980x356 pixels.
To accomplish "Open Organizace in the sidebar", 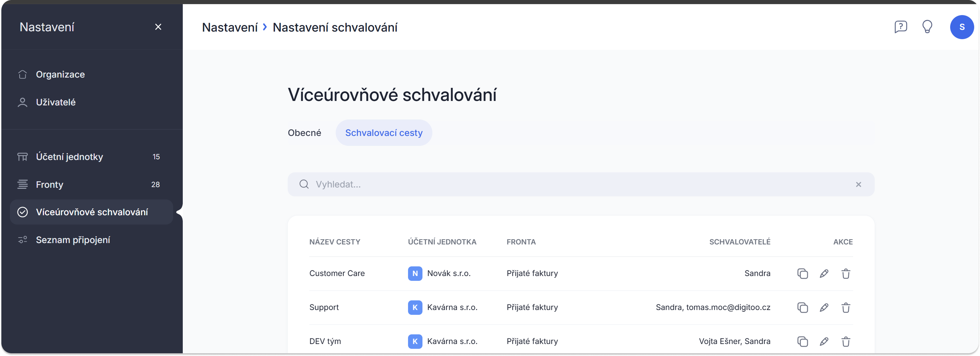I will (x=60, y=74).
